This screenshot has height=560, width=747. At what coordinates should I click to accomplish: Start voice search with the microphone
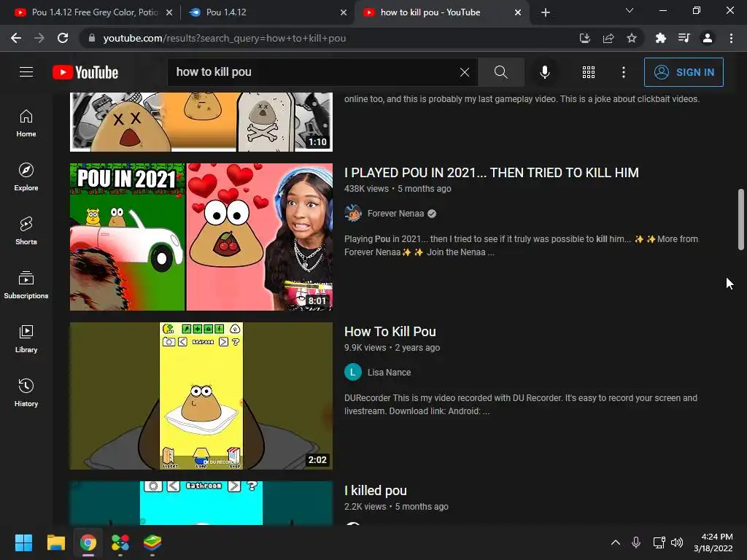544,72
